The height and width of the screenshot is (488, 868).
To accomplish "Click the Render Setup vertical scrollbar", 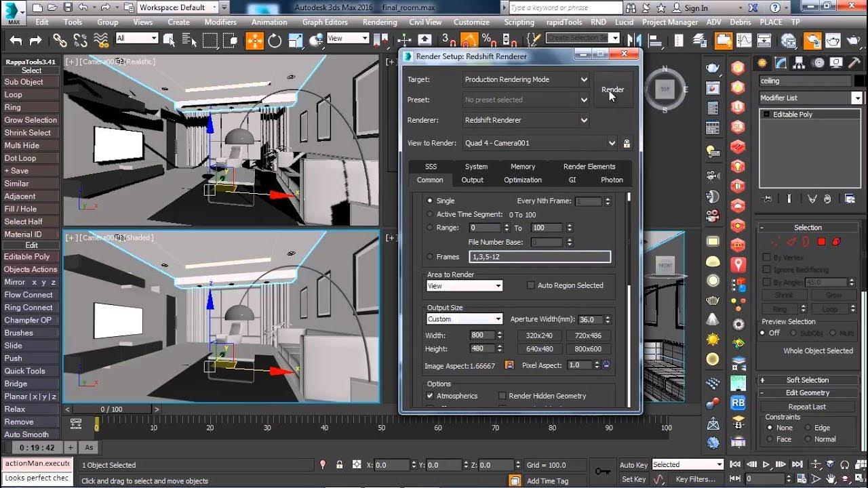I will (629, 298).
